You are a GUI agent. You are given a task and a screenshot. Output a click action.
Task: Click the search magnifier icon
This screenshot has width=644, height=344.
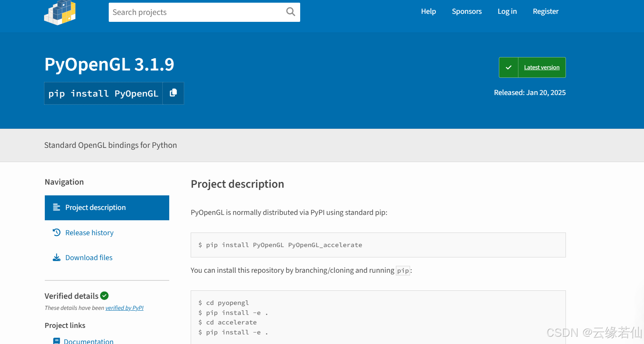(291, 12)
